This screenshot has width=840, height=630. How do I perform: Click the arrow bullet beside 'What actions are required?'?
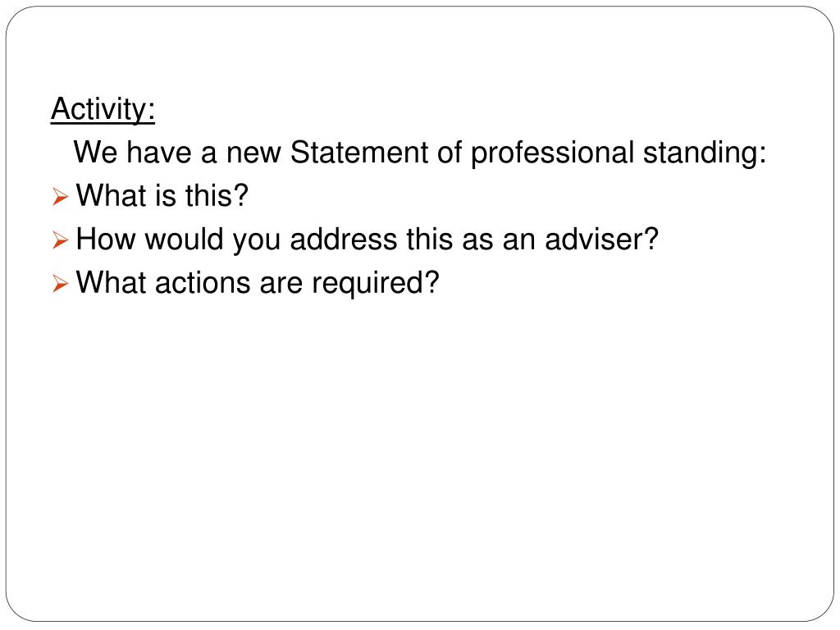pyautogui.click(x=61, y=283)
